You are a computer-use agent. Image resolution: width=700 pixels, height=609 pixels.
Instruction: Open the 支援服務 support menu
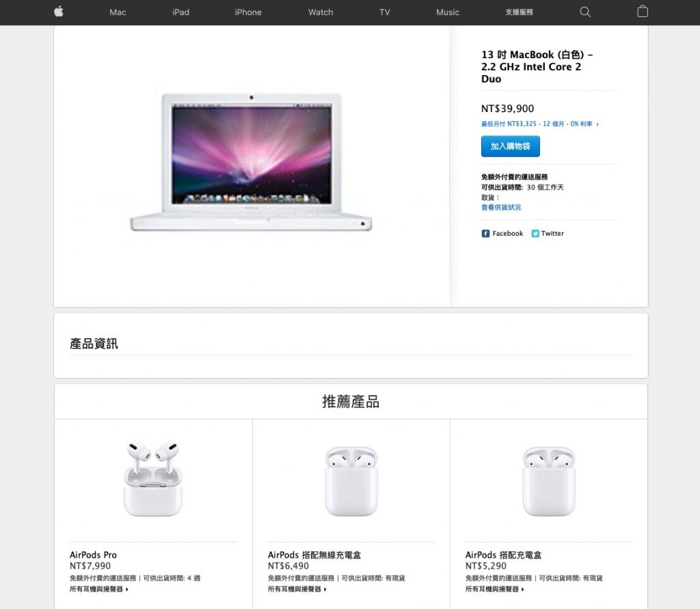pos(520,12)
